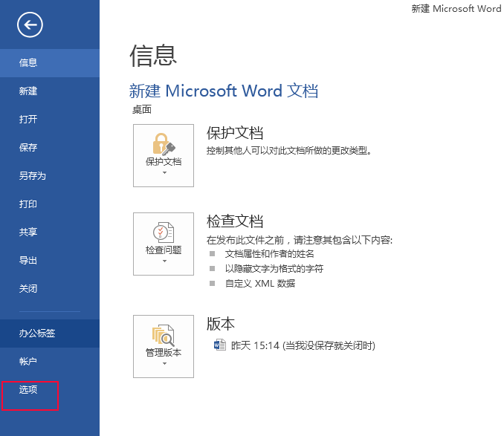Select 新建 in the sidebar
504x436 pixels.
50,91
